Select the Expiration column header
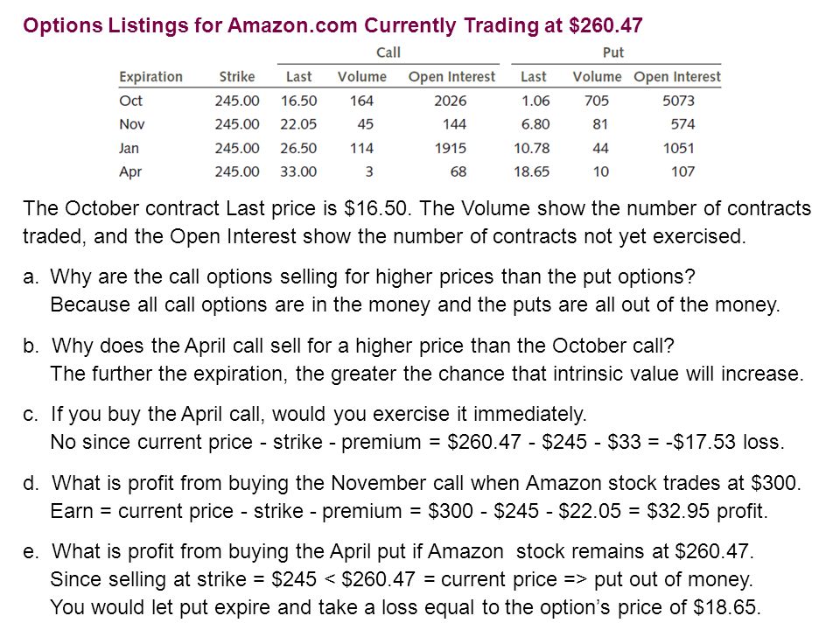Image resolution: width=840 pixels, height=630 pixels. tap(151, 77)
